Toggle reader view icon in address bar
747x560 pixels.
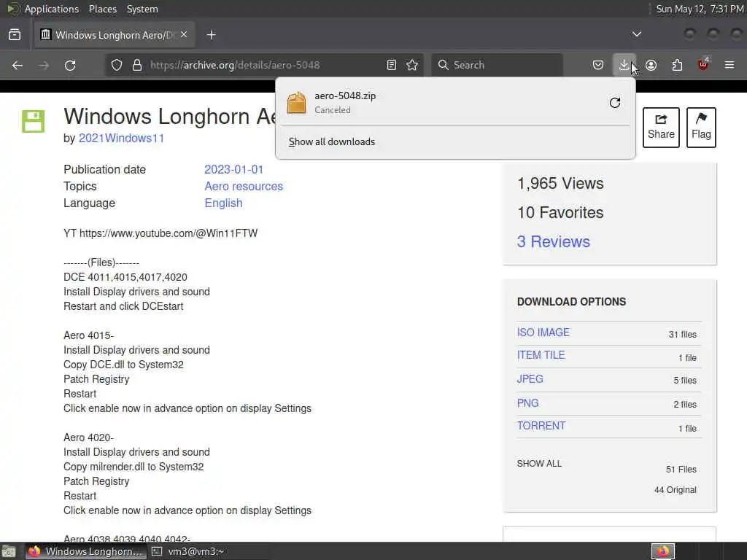point(392,65)
